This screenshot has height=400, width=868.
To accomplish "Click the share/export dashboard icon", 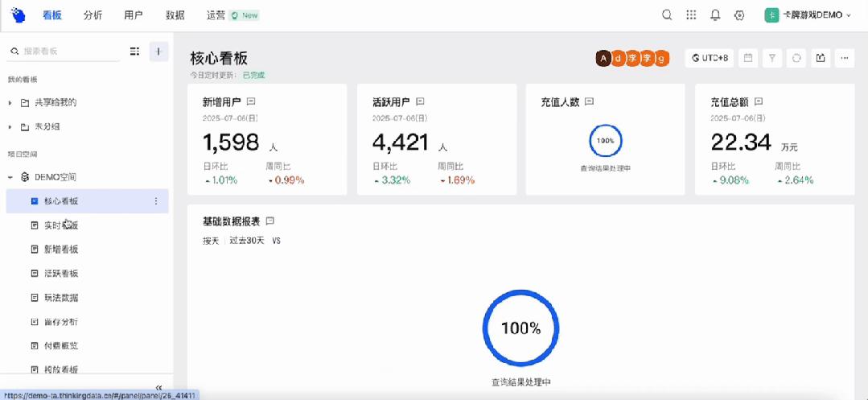I will point(821,58).
